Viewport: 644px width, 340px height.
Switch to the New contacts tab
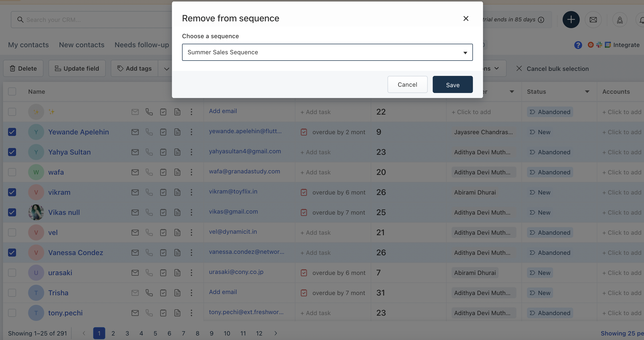(x=82, y=45)
